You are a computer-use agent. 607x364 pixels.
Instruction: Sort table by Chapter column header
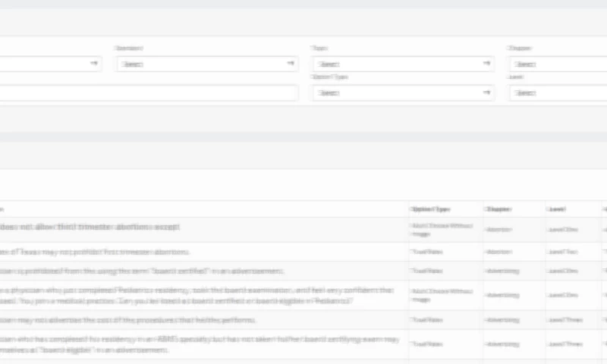coord(498,209)
